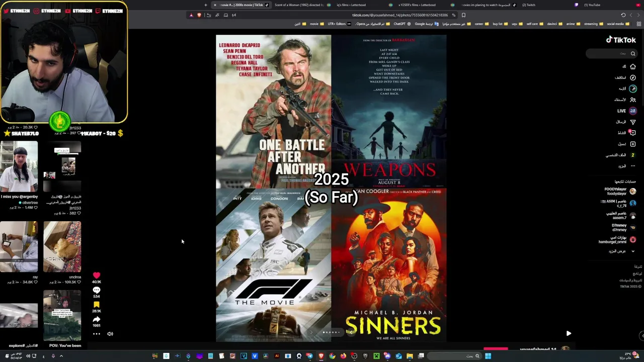
Task: Open the Friends people icon in sidebar
Action: [633, 100]
